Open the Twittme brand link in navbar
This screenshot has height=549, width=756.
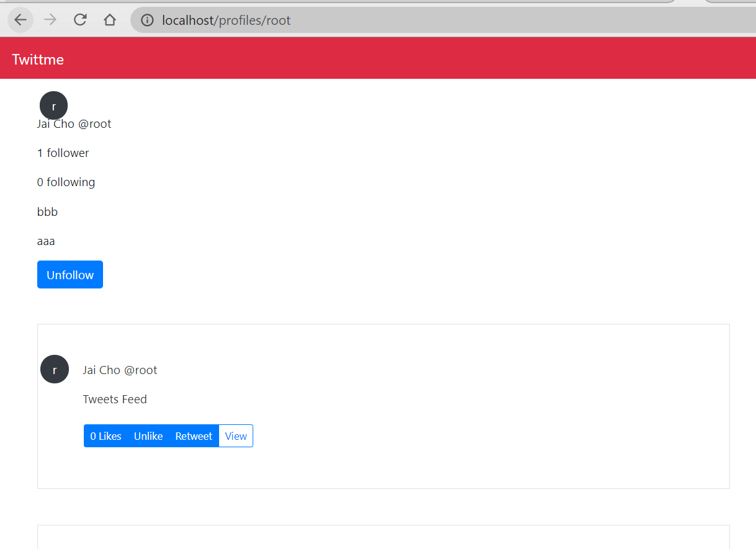(x=38, y=60)
